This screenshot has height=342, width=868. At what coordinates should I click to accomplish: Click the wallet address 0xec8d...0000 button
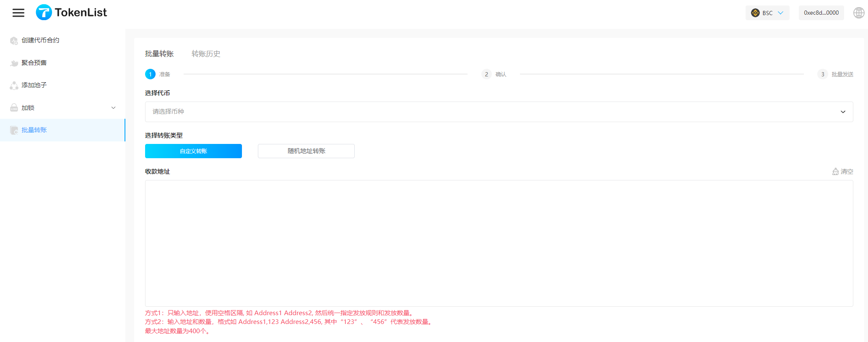coord(821,13)
